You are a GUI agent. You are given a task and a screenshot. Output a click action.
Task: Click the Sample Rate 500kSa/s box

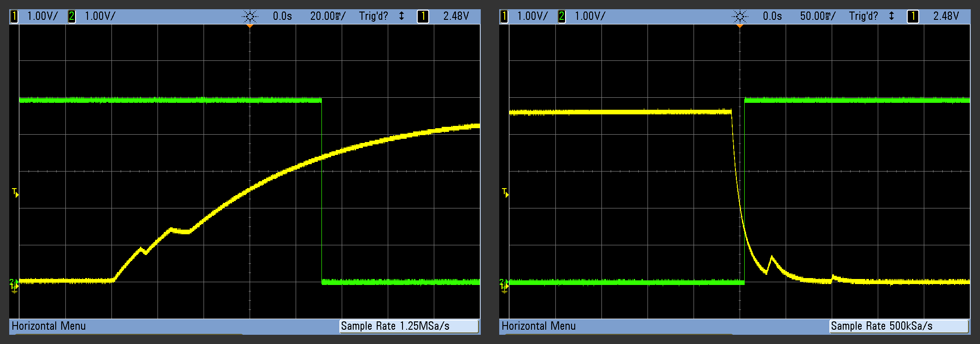899,326
